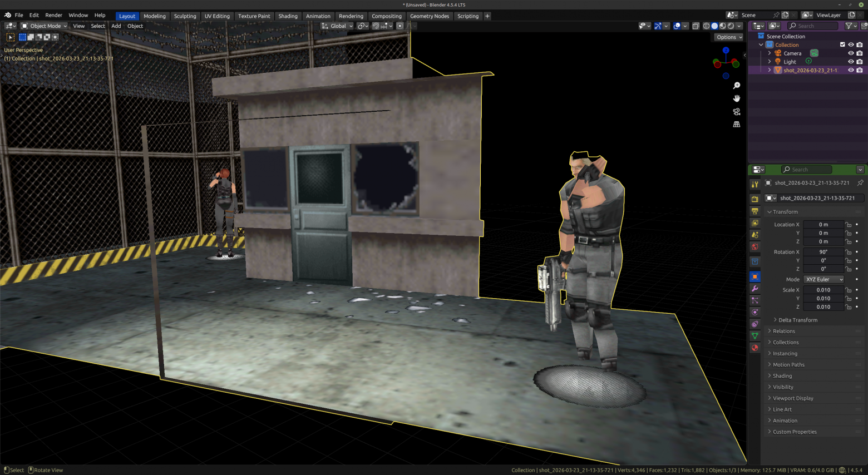The width and height of the screenshot is (868, 475).
Task: Disable Camera object in renders
Action: [860, 53]
